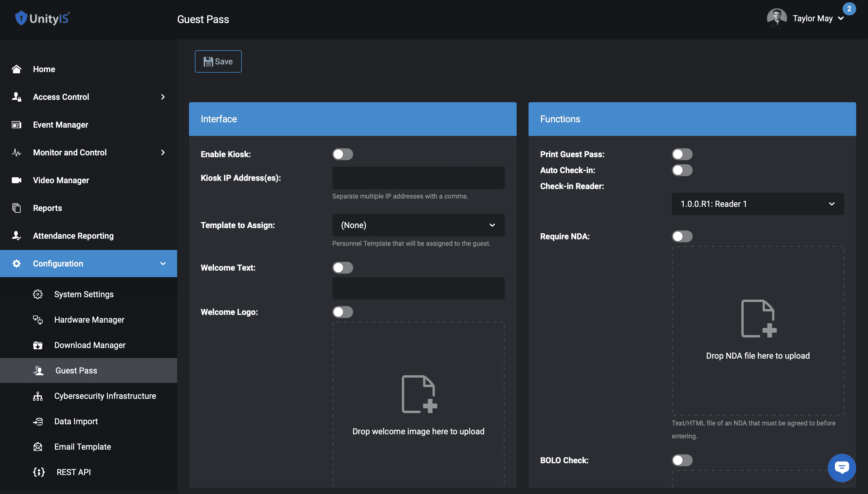Click the welcome image upload file icon
This screenshot has width=868, height=494.
click(419, 394)
